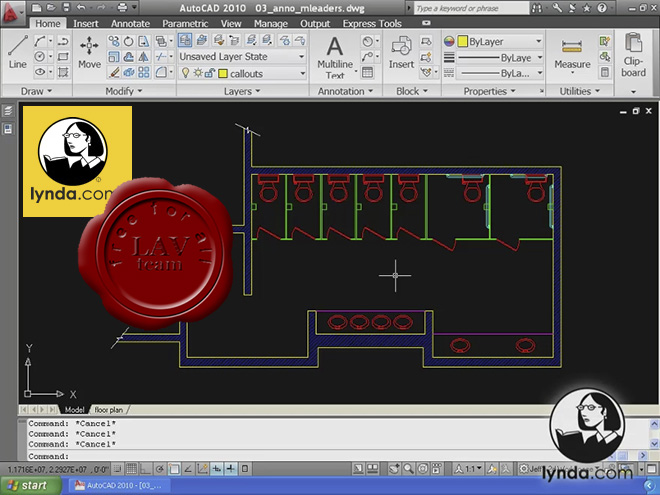Expand the Modify panel
The height and width of the screenshot is (495, 660).
pos(124,91)
